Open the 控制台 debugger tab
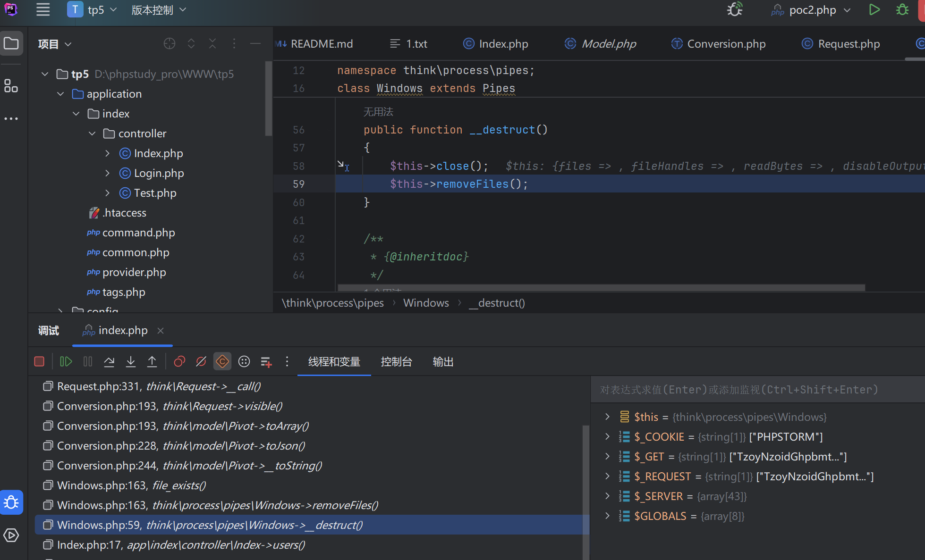925x560 pixels. point(396,362)
